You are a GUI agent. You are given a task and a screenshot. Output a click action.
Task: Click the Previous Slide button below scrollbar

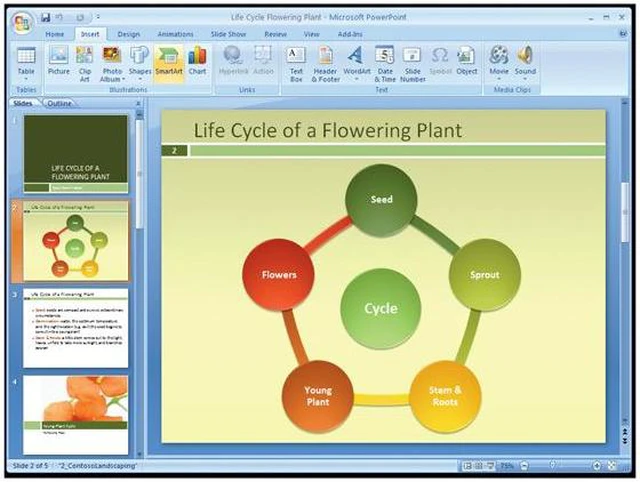(x=625, y=432)
